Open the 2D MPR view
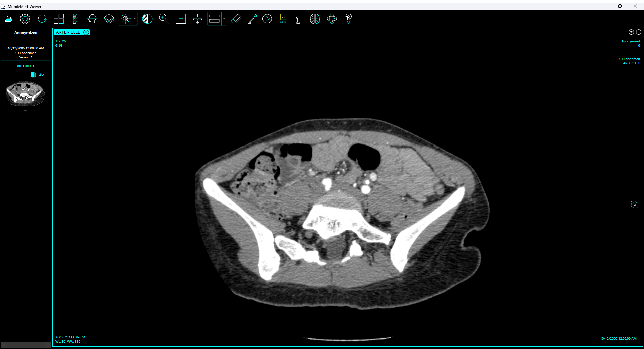644x349 pixels. coord(282,19)
